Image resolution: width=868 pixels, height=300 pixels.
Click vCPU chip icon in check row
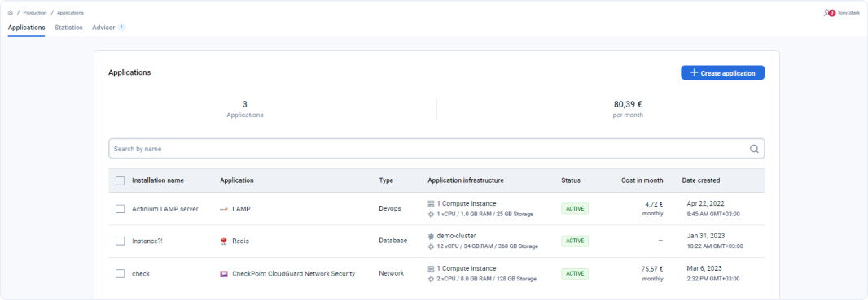[x=432, y=279]
